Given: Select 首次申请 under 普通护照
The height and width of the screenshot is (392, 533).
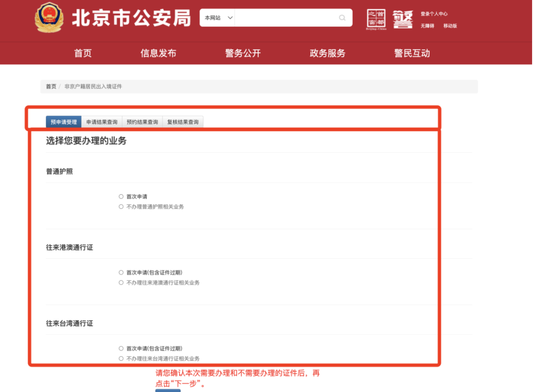Looking at the screenshot, I should point(121,196).
